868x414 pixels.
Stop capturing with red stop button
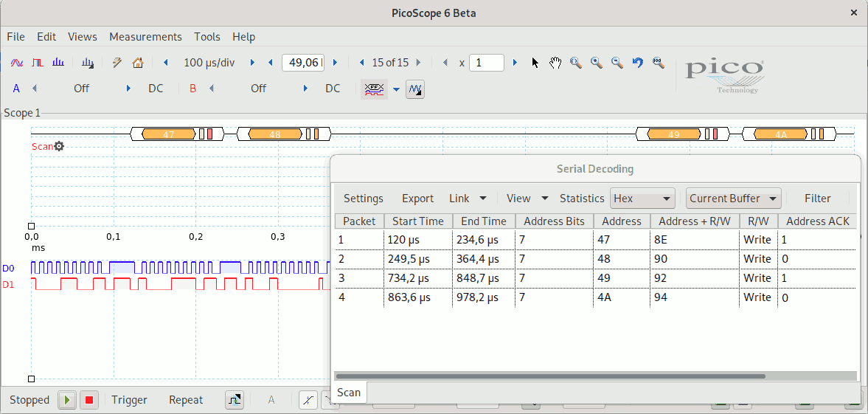click(89, 399)
